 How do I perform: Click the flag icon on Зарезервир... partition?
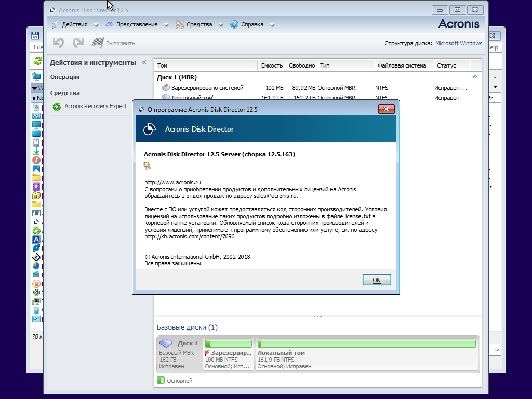[207, 353]
